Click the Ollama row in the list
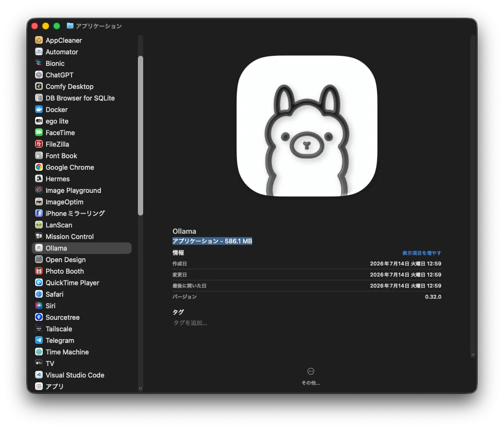Viewport: 504px width, 429px height. coord(82,248)
